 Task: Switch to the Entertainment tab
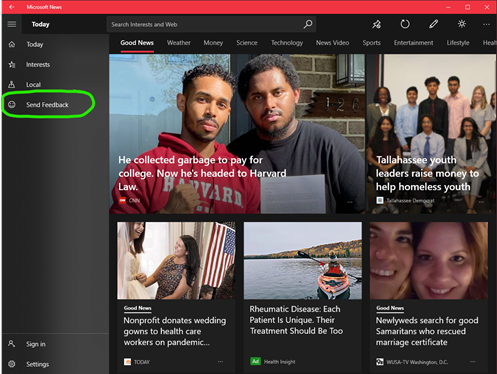(x=413, y=43)
